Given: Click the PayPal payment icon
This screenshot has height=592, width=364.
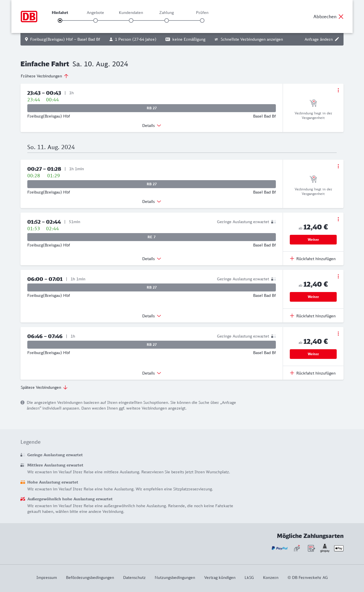Looking at the screenshot, I should click(x=280, y=548).
